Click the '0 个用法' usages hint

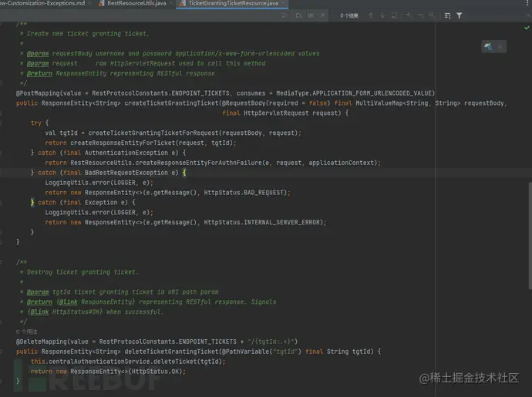click(x=26, y=331)
